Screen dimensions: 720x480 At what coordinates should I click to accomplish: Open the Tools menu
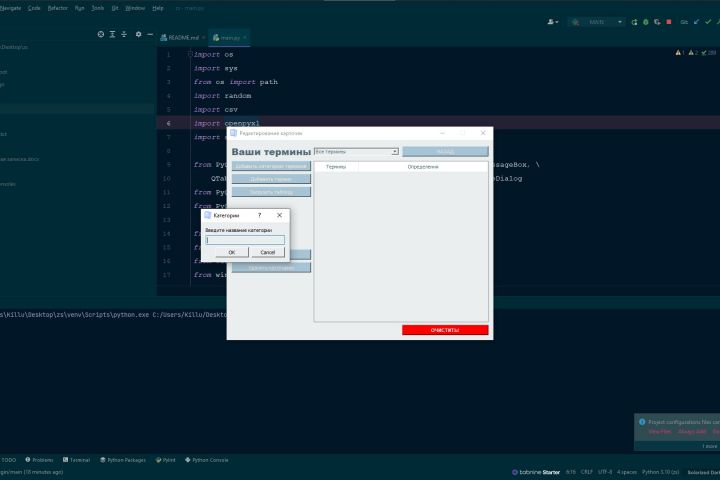click(x=97, y=8)
